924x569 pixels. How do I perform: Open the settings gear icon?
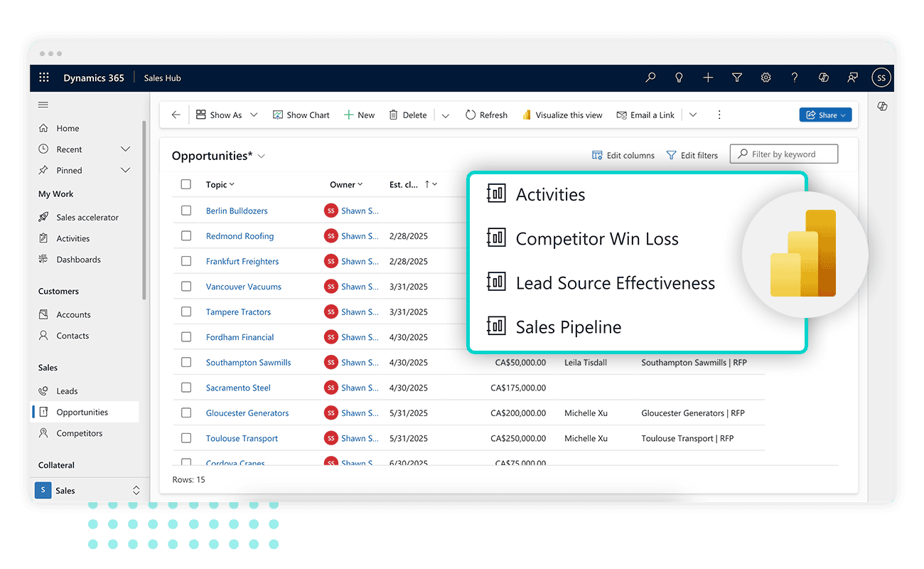point(765,78)
